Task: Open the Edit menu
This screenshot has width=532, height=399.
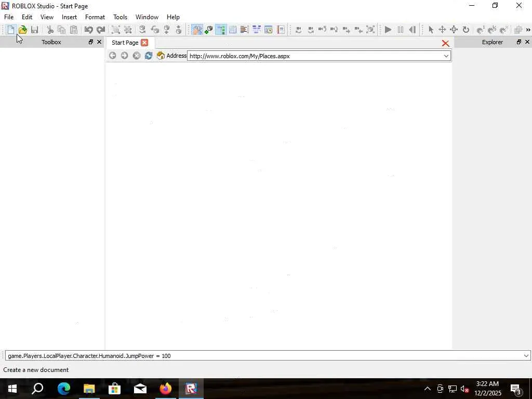Action: pyautogui.click(x=27, y=17)
